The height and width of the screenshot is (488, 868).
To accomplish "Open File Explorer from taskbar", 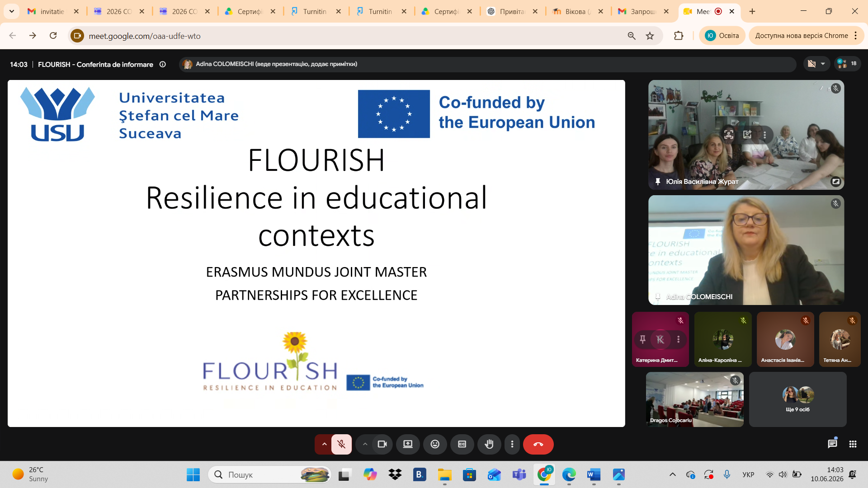I will click(445, 475).
